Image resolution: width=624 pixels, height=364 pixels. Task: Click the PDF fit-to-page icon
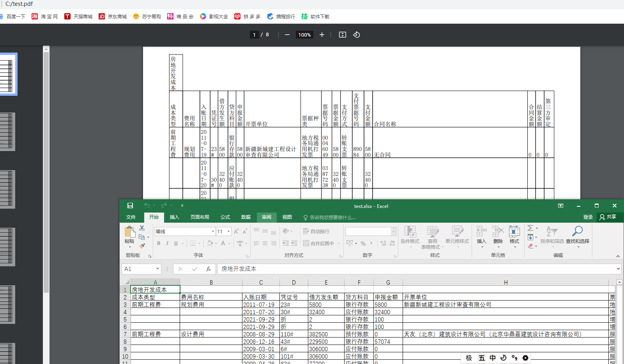click(343, 35)
